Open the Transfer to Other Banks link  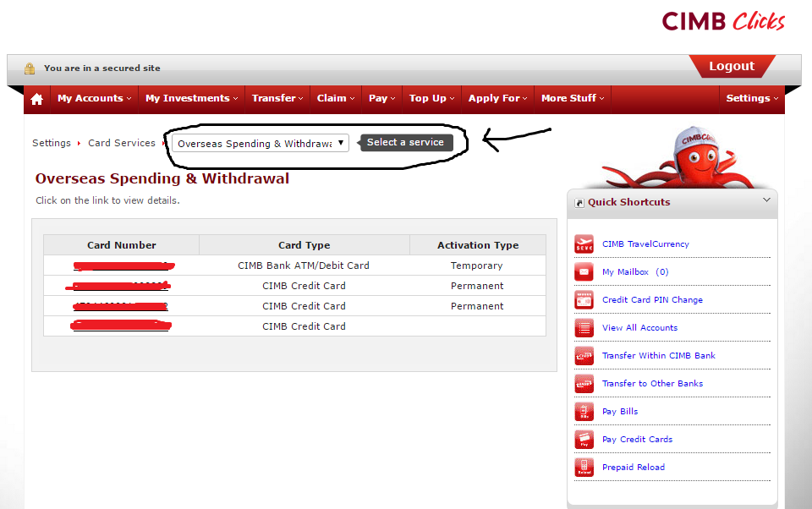pyautogui.click(x=652, y=384)
